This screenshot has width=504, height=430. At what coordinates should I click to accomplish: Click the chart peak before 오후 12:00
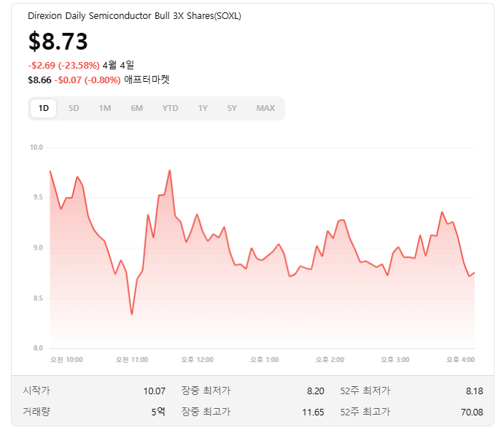170,170
